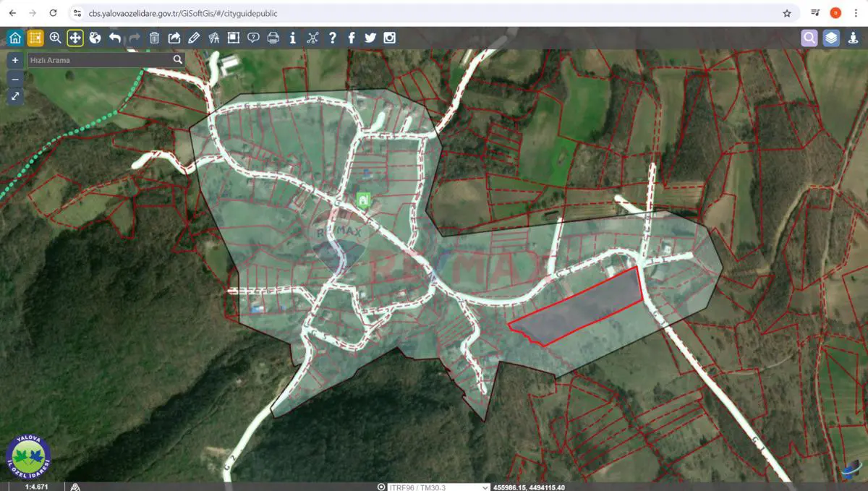Click the map zoom in plus button

(15, 60)
